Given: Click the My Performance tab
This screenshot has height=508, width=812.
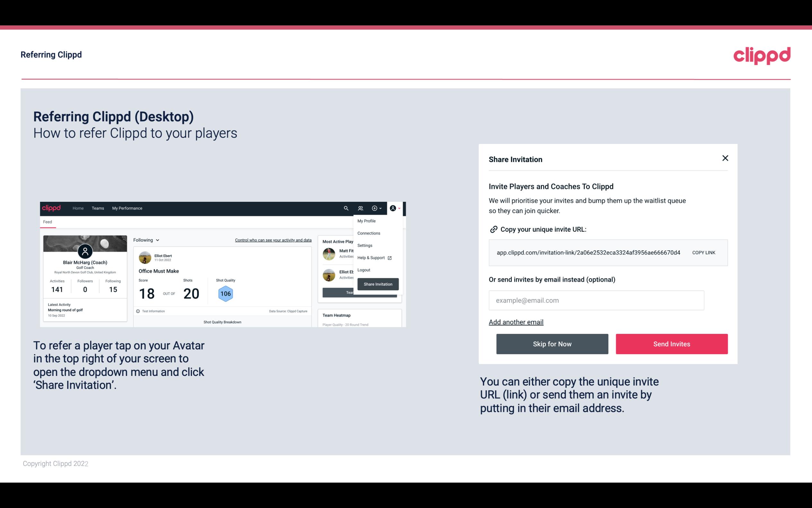Looking at the screenshot, I should click(127, 208).
